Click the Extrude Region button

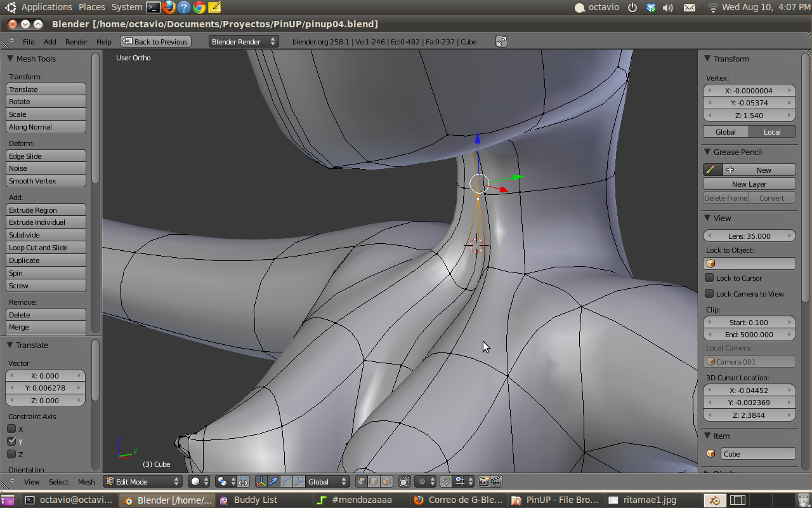[46, 210]
